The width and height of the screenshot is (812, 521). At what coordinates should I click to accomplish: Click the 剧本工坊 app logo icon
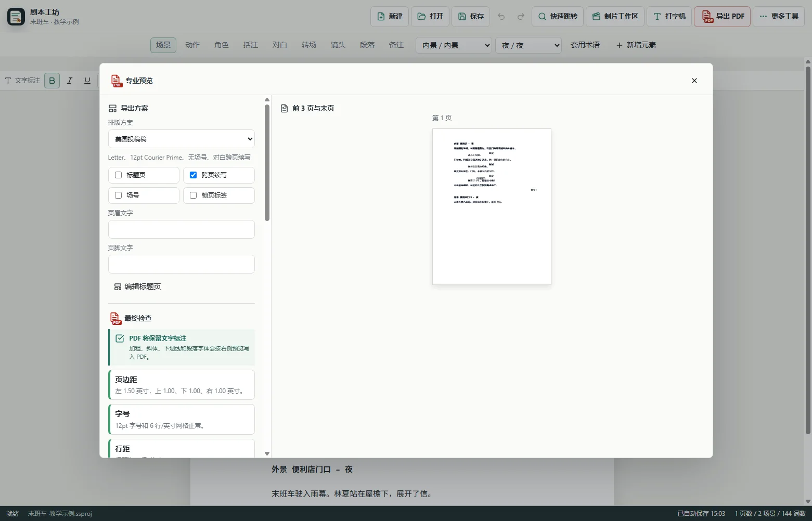click(x=16, y=17)
